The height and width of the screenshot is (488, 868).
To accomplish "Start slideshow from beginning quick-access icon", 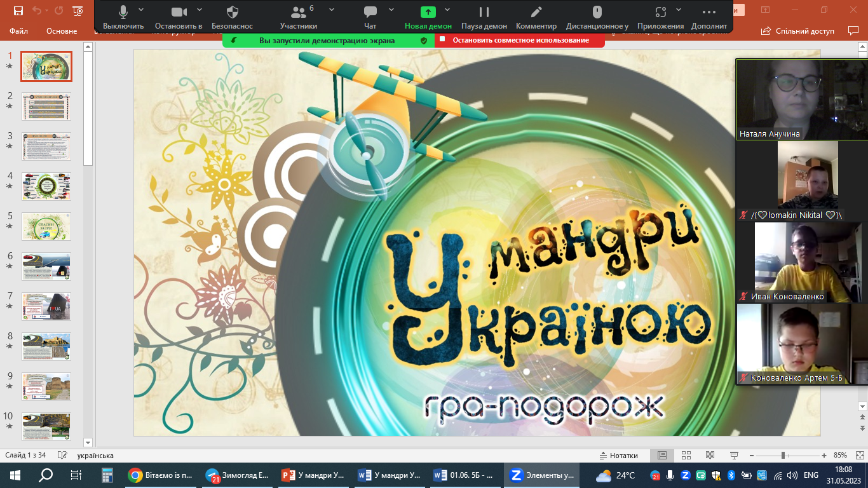I will coord(78,11).
